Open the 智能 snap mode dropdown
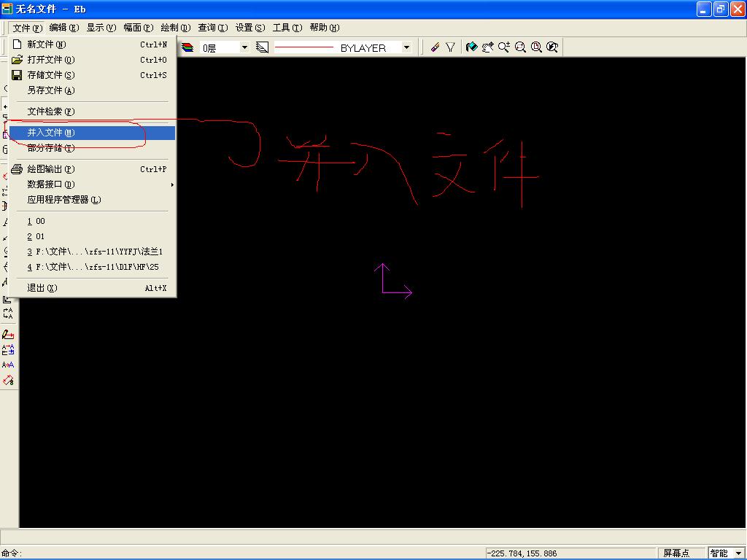Screen dimensions: 747x560 click(x=738, y=553)
